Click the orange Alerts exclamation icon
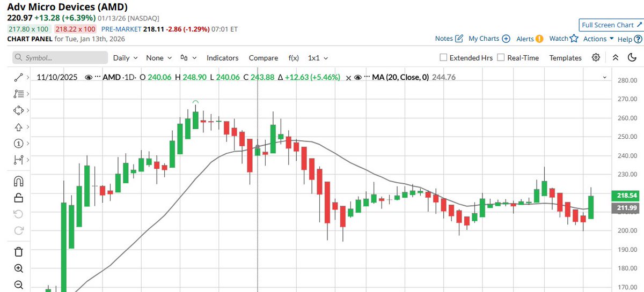The width and height of the screenshot is (644, 292). [539, 39]
